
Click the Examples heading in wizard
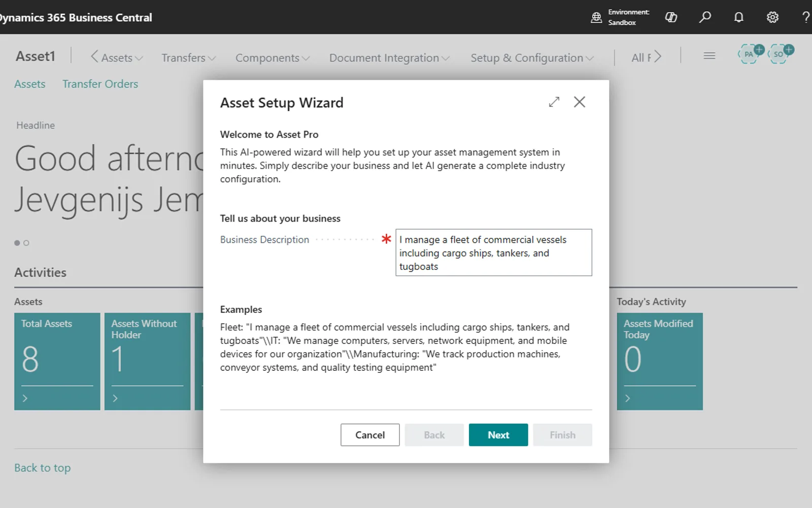tap(241, 309)
